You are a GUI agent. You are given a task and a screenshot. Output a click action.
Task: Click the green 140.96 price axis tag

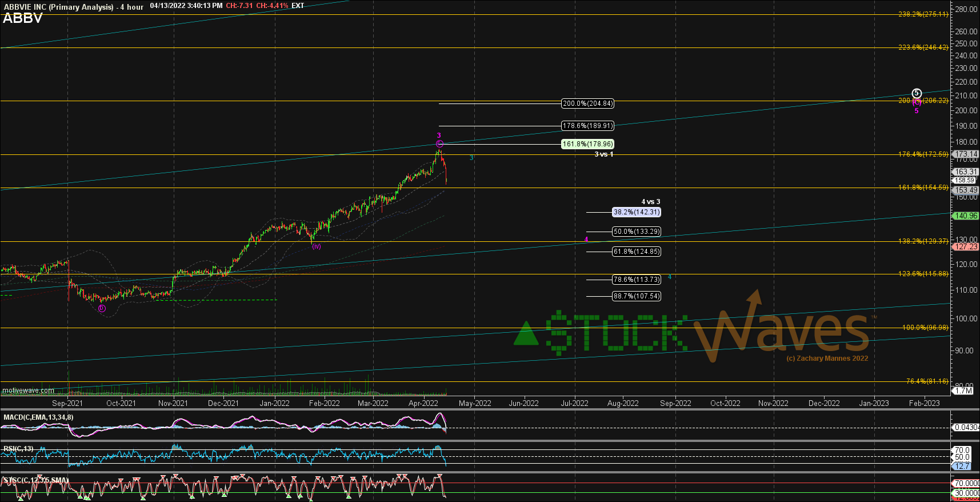pos(966,216)
